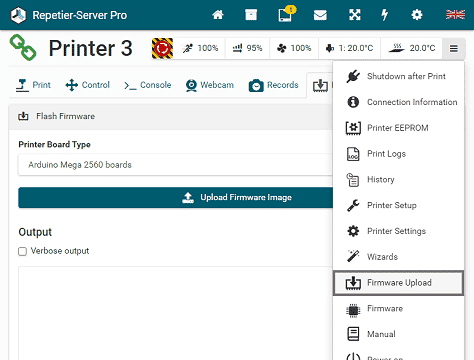Open extruder 1 temperature 20.0°C control
The width and height of the screenshot is (474, 360).
point(349,48)
